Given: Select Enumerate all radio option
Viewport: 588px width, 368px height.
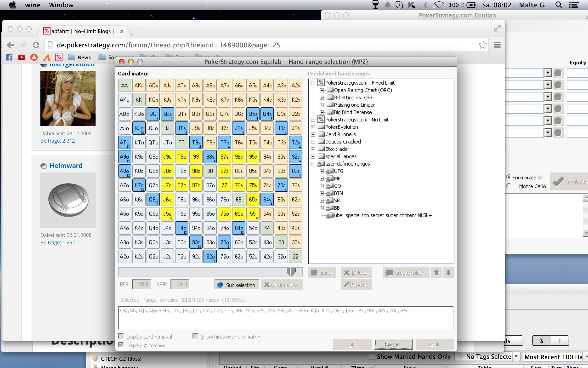Looking at the screenshot, I should 509,177.
